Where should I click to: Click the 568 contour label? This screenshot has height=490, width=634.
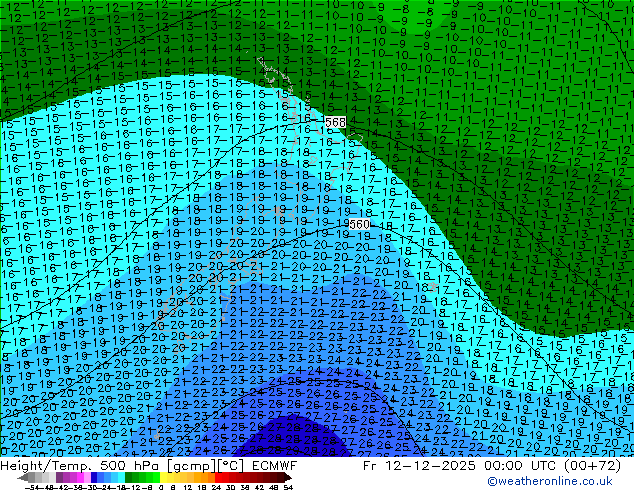(335, 122)
